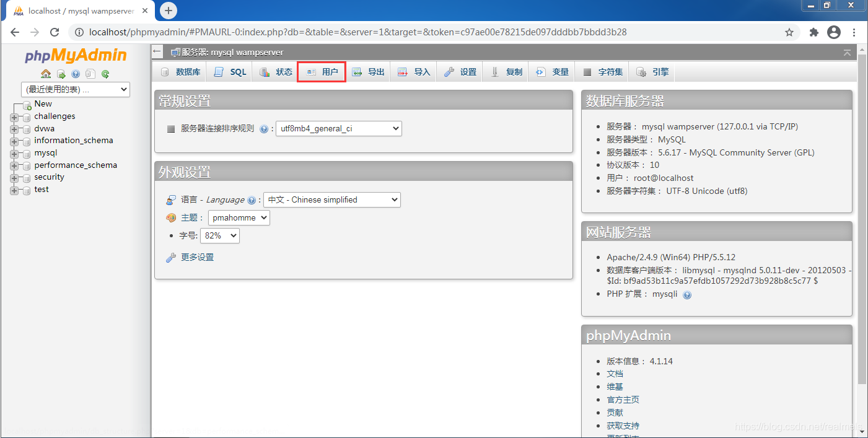Select the dvwa database in tree
This screenshot has width=868, height=438.
coord(45,129)
